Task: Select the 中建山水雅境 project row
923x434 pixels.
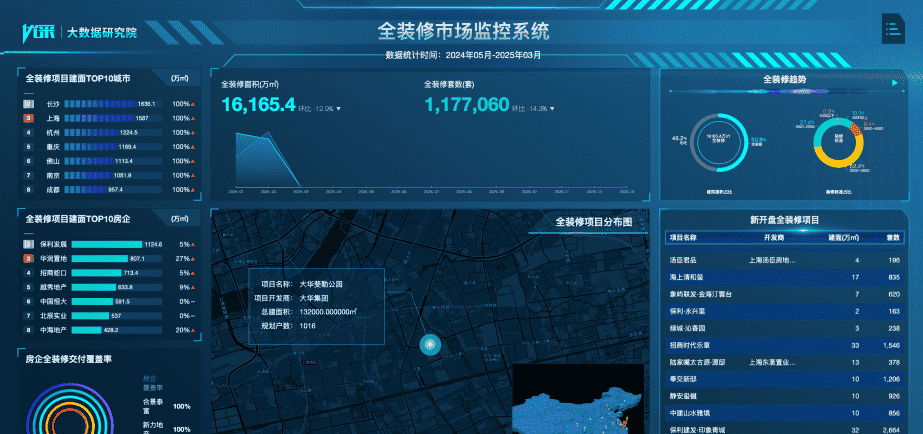Action: coord(785,413)
